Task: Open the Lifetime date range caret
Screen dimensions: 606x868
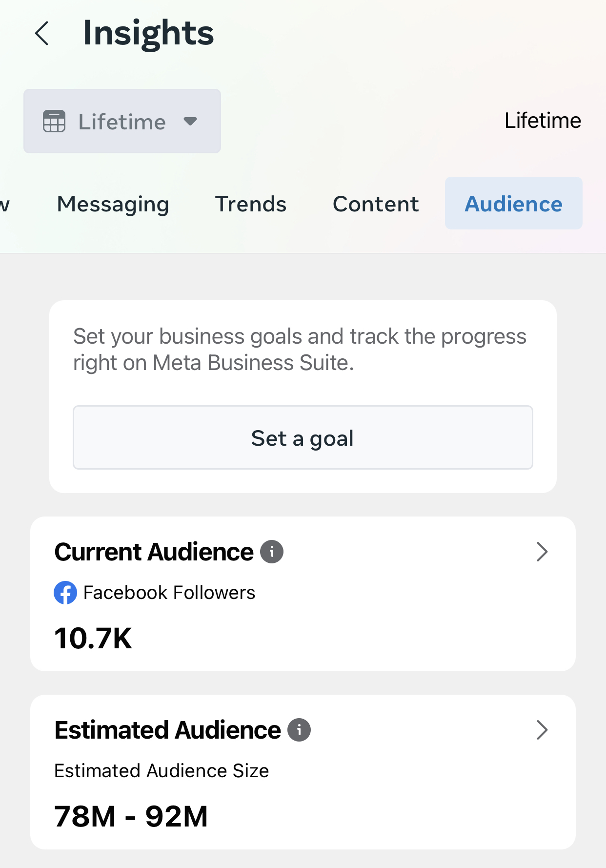Action: [190, 121]
